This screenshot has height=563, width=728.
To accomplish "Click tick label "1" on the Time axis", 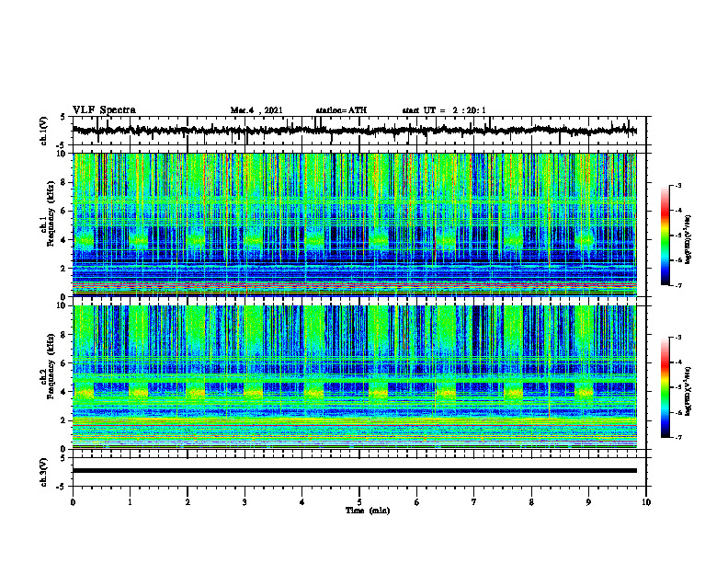I will tap(130, 502).
